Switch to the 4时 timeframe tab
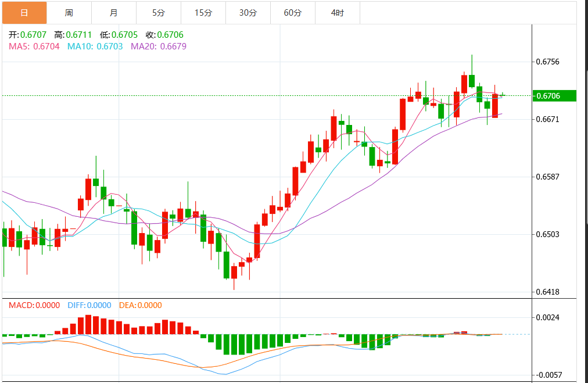The width and height of the screenshot is (588, 383). pos(338,12)
